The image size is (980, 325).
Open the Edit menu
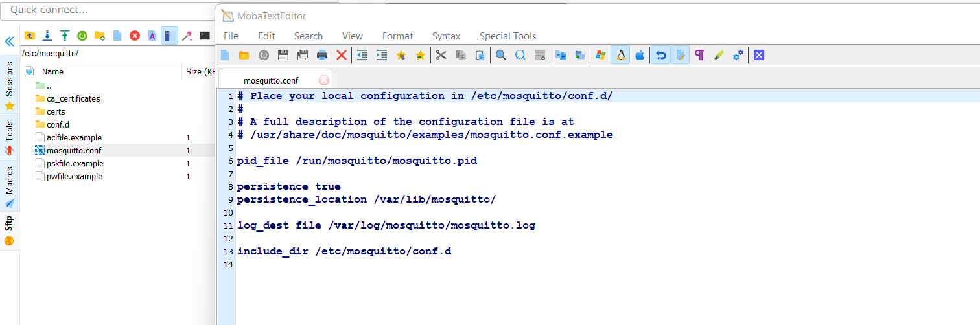266,36
